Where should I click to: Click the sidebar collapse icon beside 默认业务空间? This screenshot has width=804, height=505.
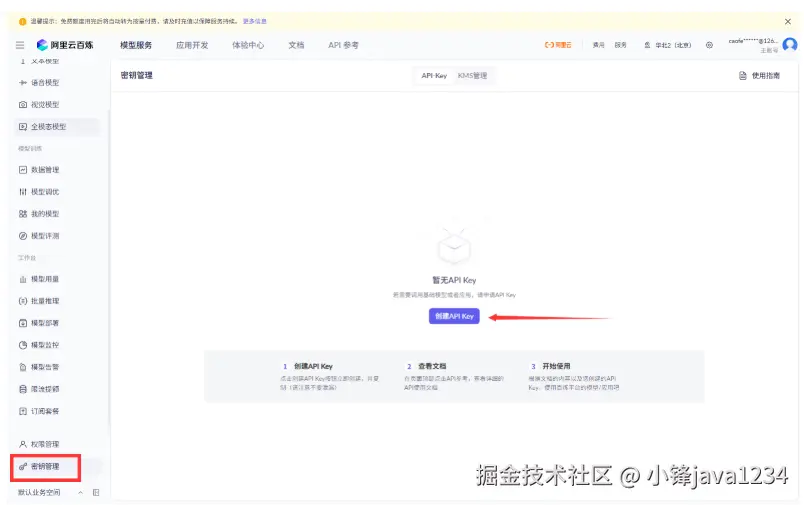click(96, 492)
